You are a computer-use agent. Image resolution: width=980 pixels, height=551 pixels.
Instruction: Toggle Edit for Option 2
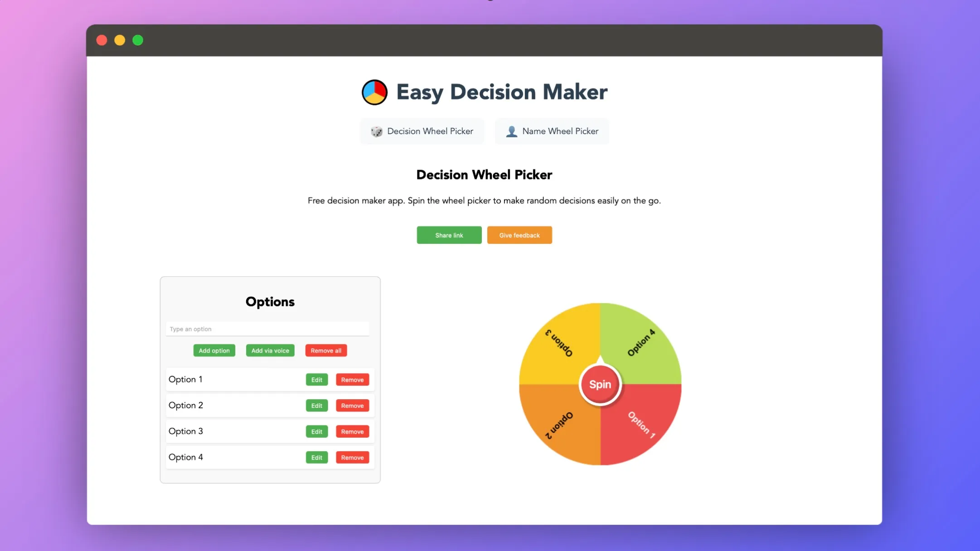point(316,405)
